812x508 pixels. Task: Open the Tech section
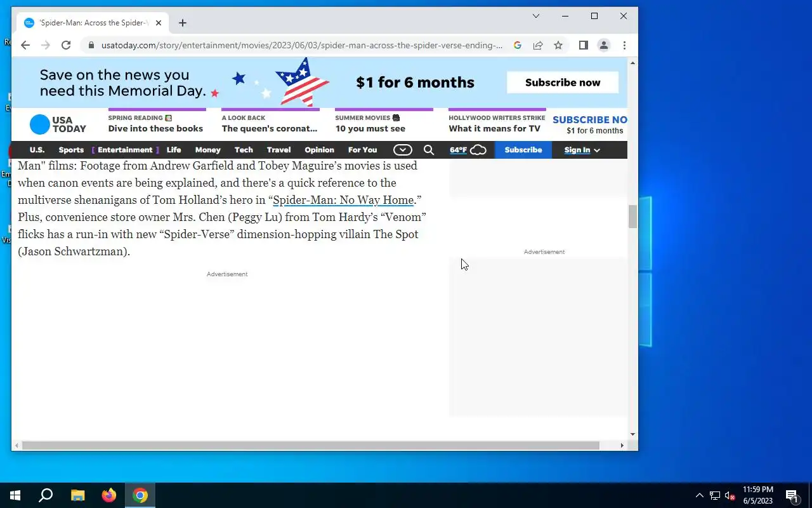[244, 150]
